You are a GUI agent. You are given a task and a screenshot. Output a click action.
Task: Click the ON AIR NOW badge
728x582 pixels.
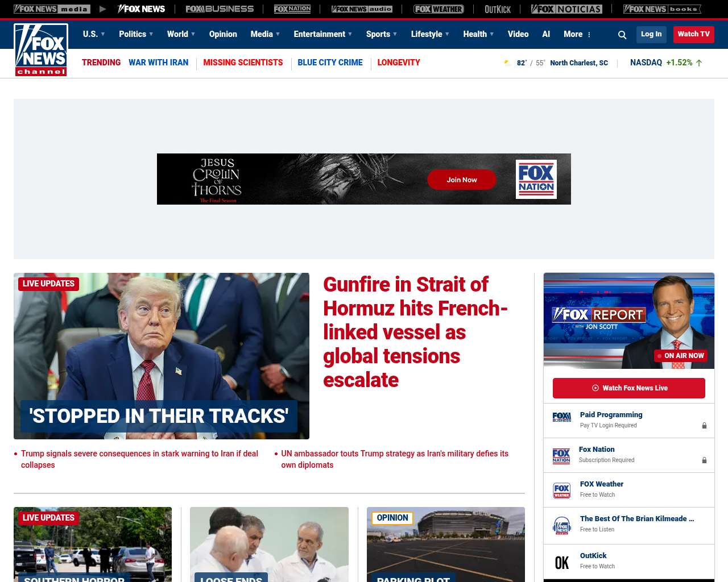(681, 356)
